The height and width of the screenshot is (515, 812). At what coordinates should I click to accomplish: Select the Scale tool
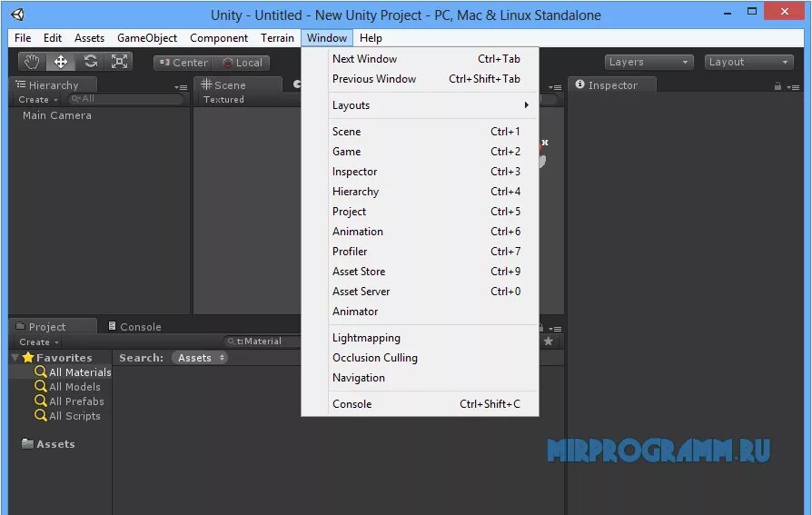point(119,62)
